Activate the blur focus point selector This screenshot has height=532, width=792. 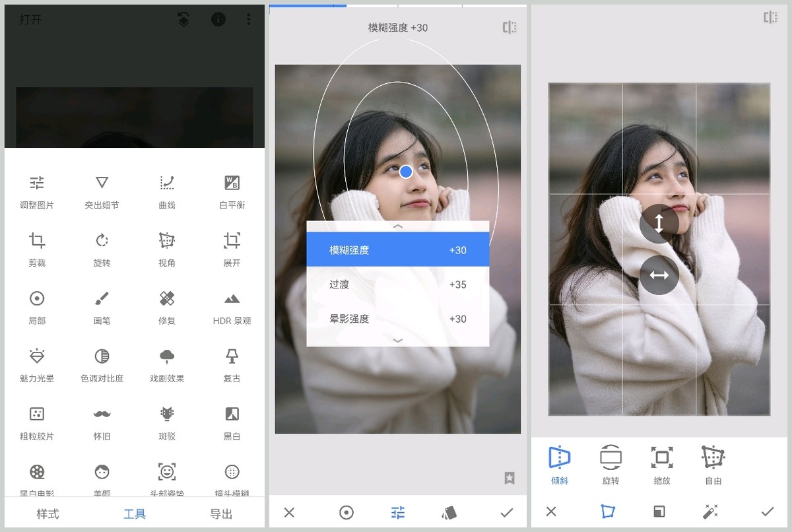point(346,512)
